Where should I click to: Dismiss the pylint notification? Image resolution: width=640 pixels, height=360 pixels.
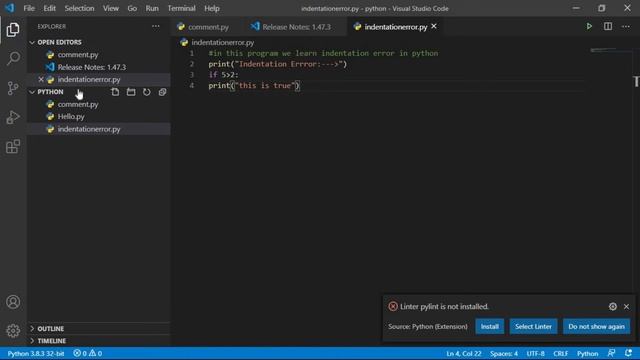pyautogui.click(x=627, y=306)
